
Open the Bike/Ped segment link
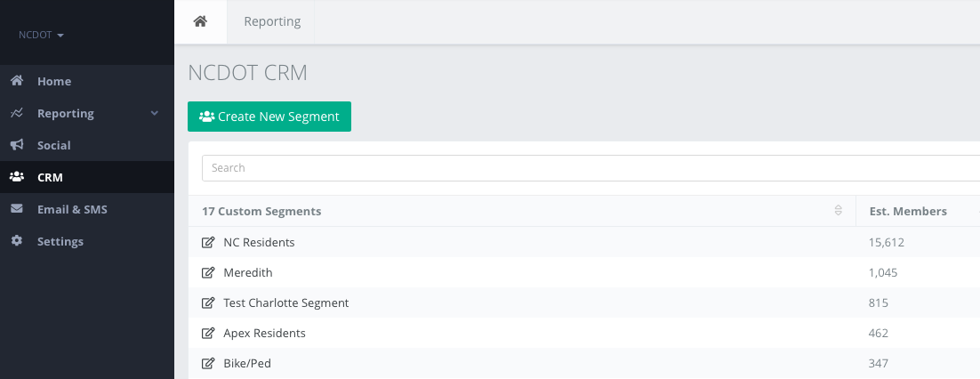[248, 363]
